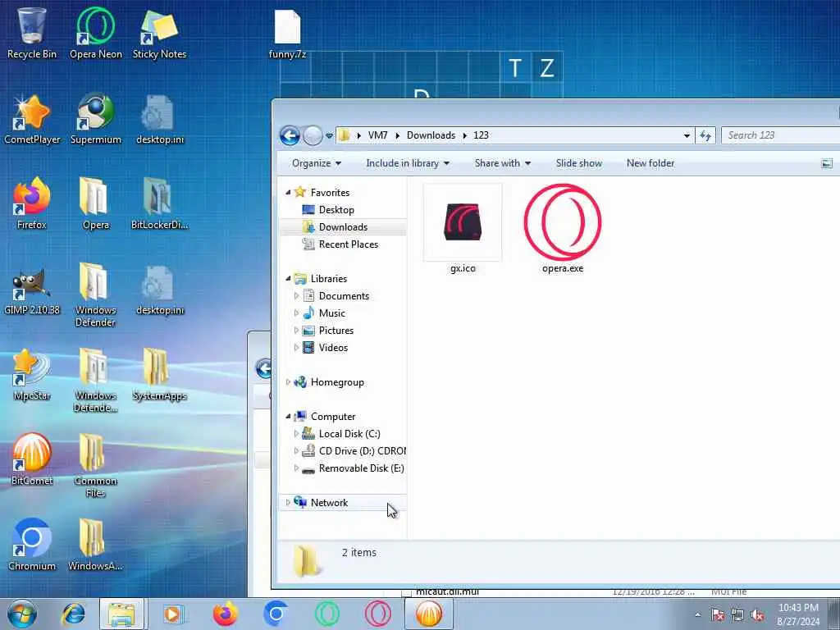The width and height of the screenshot is (840, 630).
Task: Start the Slide show
Action: 578,163
